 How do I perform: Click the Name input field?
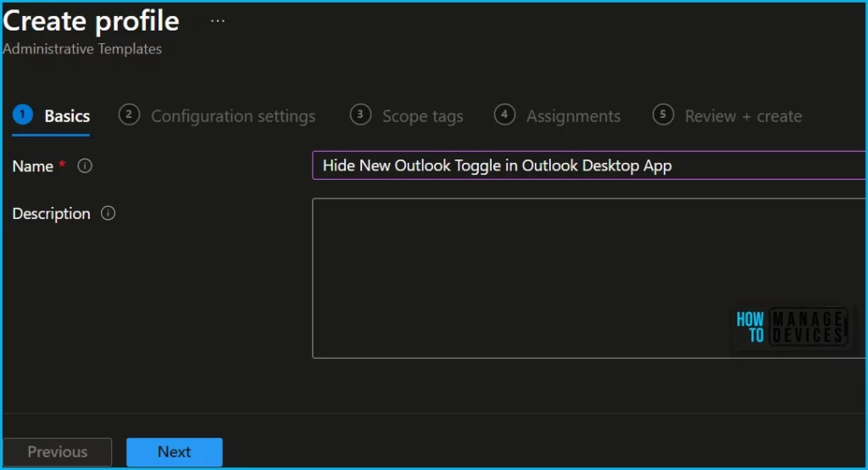(x=589, y=165)
